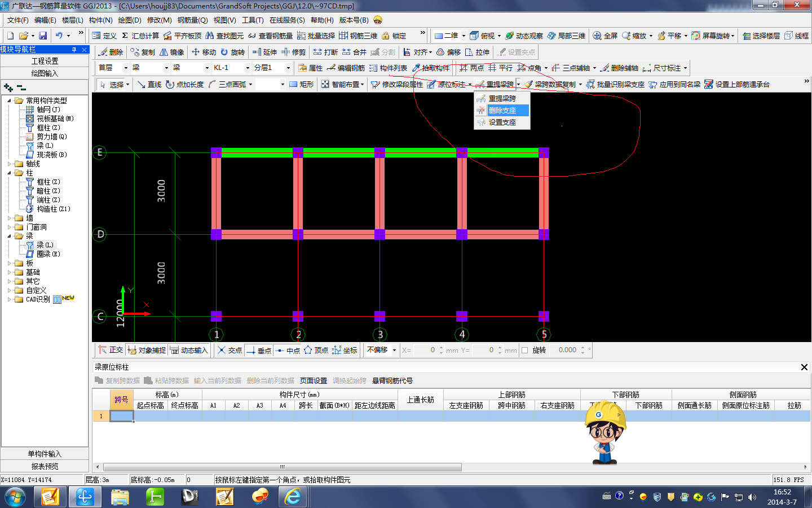
Task: Click the 定义 (Define) toolbar icon
Action: click(x=104, y=36)
